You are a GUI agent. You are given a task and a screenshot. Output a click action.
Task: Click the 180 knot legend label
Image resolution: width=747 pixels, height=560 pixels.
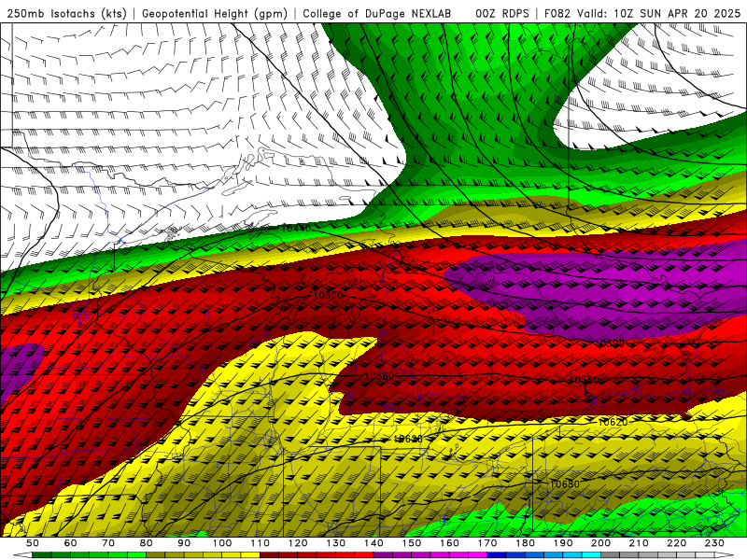click(x=525, y=543)
